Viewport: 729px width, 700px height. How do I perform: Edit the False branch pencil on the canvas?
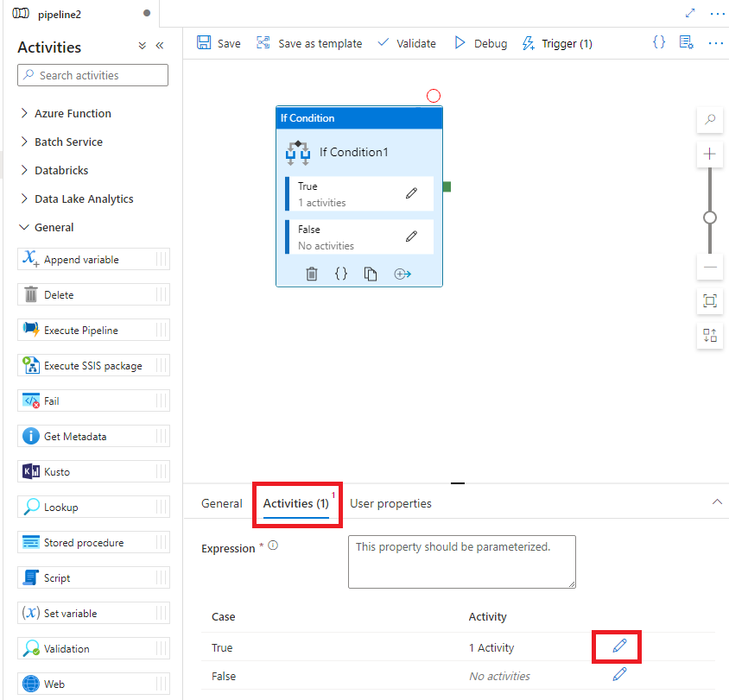[411, 236]
